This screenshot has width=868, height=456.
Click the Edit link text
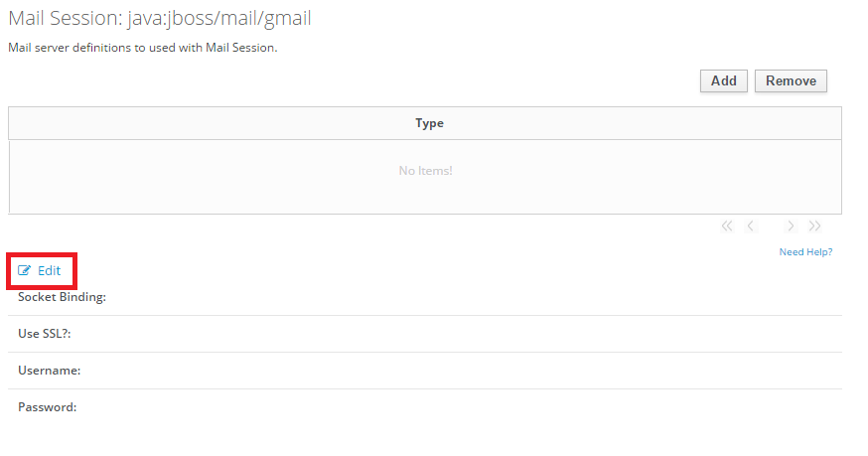(x=49, y=270)
